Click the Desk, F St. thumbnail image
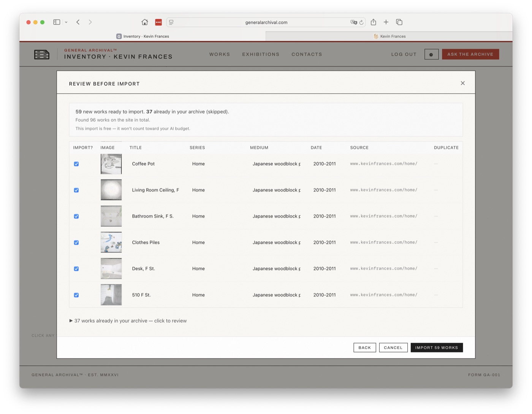The width and height of the screenshot is (532, 414). tap(111, 269)
